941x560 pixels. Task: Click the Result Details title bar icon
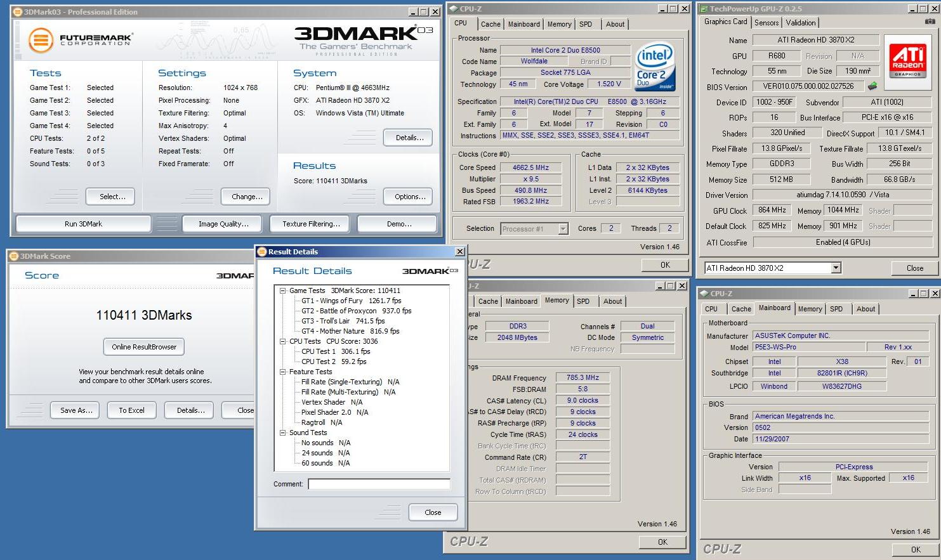click(261, 252)
